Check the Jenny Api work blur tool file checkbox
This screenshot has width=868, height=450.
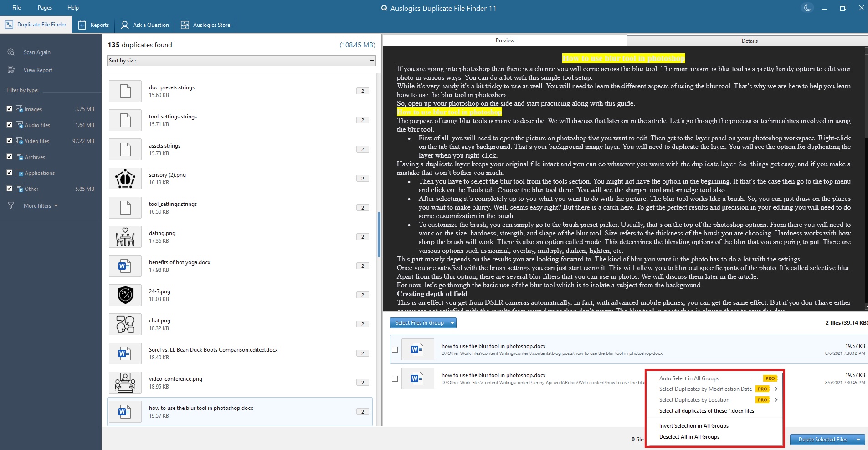395,378
